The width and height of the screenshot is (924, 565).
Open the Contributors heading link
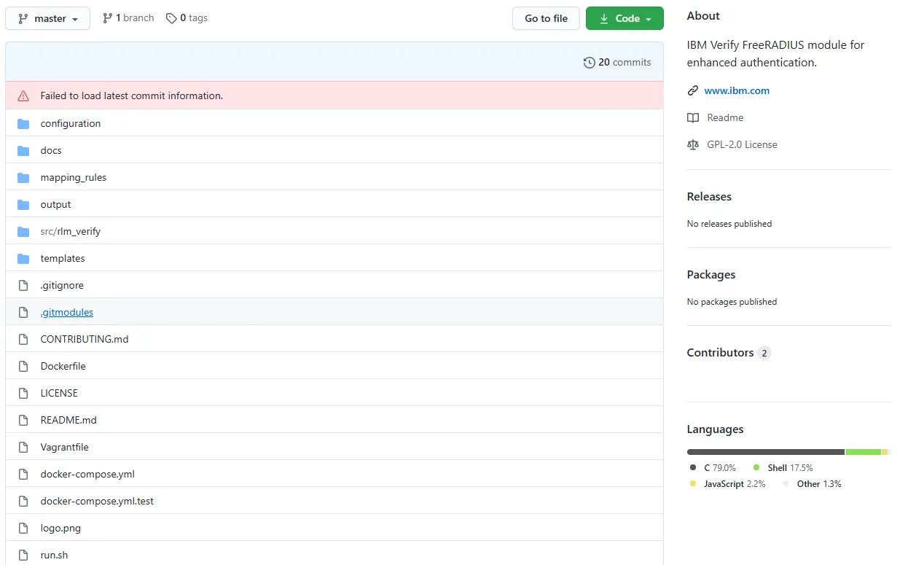(729, 352)
